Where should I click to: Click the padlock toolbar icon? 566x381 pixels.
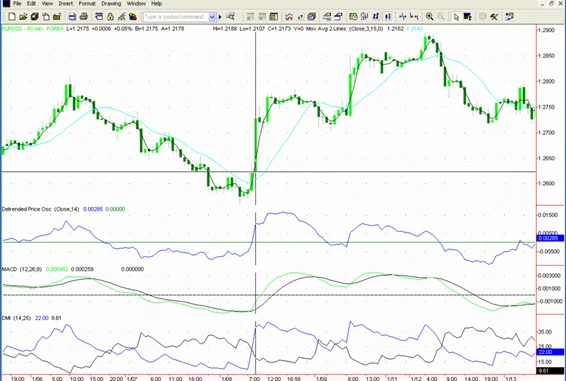110,17
